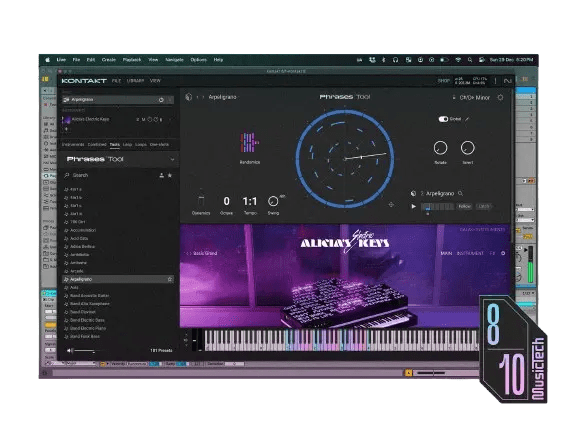577x433 pixels.
Task: Open the Sonic Grand preset selector
Action: point(205,253)
